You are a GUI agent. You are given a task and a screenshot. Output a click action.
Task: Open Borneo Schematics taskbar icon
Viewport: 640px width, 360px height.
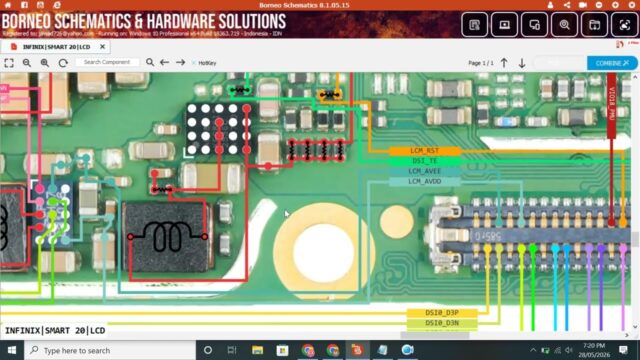(x=357, y=350)
